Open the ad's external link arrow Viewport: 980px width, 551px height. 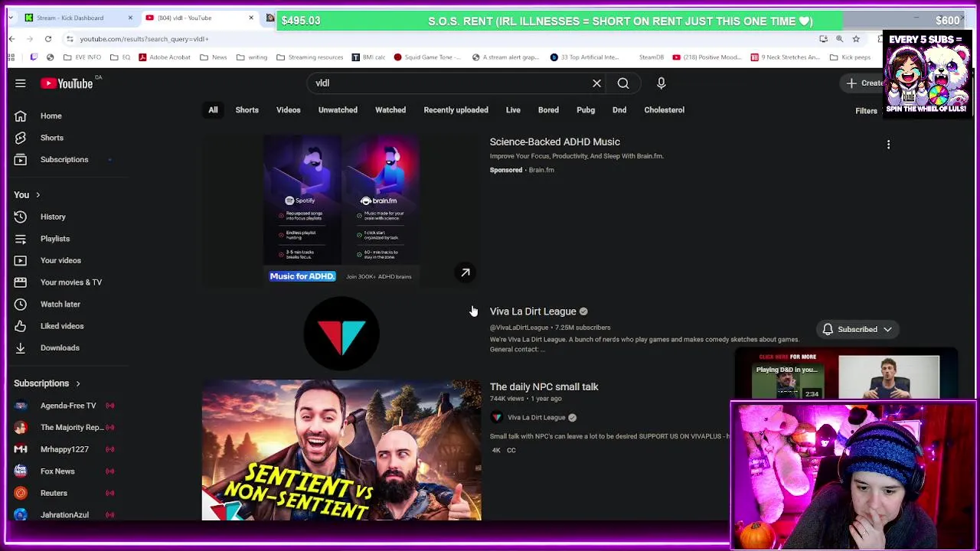coord(465,272)
